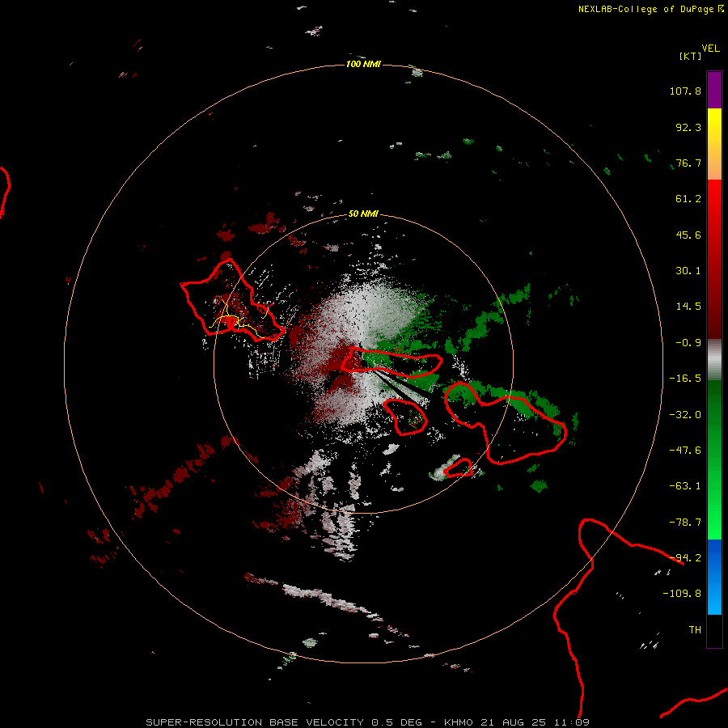Click the 76.7 velocity scale value

(x=688, y=163)
